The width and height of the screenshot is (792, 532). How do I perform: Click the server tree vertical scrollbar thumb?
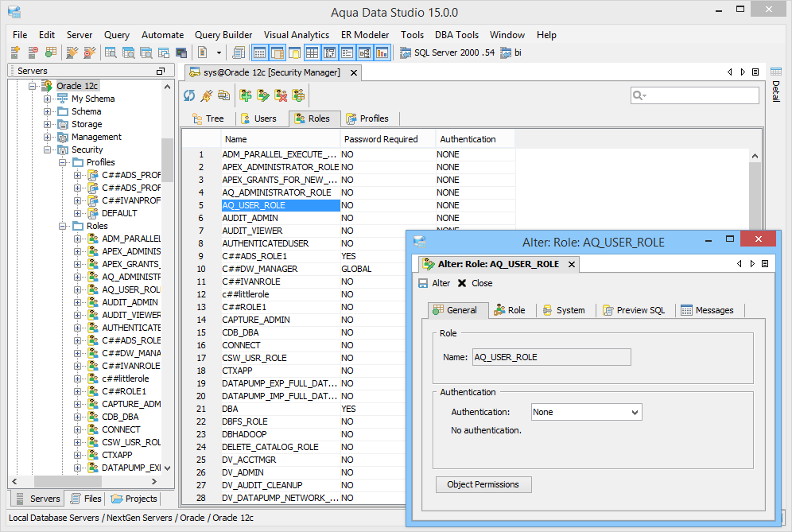(x=167, y=160)
